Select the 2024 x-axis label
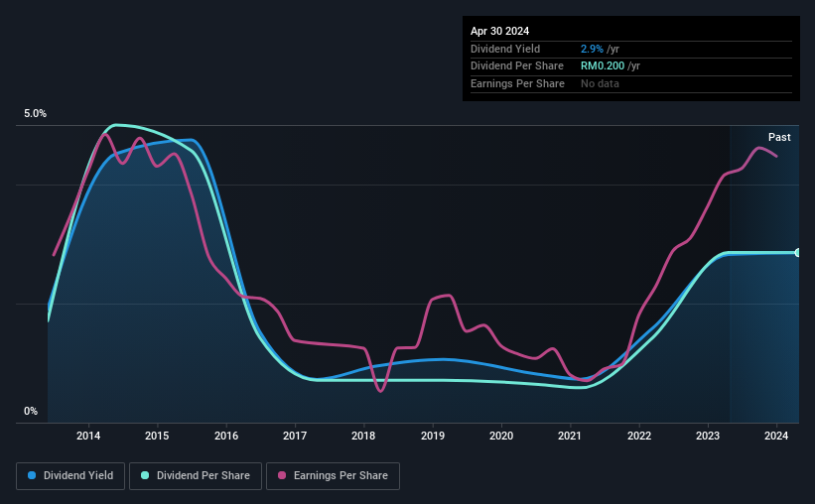The image size is (815, 504). coord(776,436)
